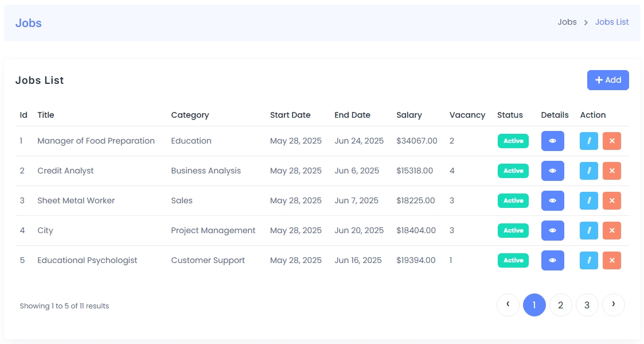644x344 pixels.
Task: Click the Add job button
Action: [x=608, y=80]
